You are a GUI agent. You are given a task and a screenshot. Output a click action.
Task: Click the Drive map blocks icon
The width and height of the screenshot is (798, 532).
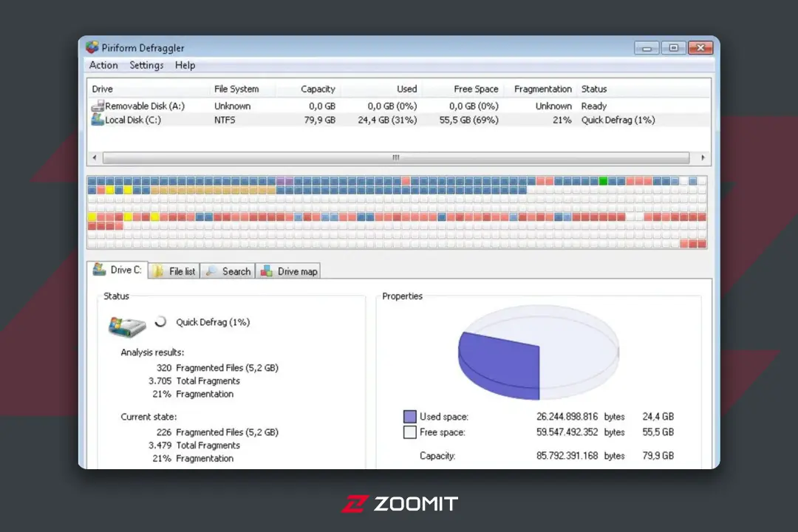pyautogui.click(x=266, y=271)
